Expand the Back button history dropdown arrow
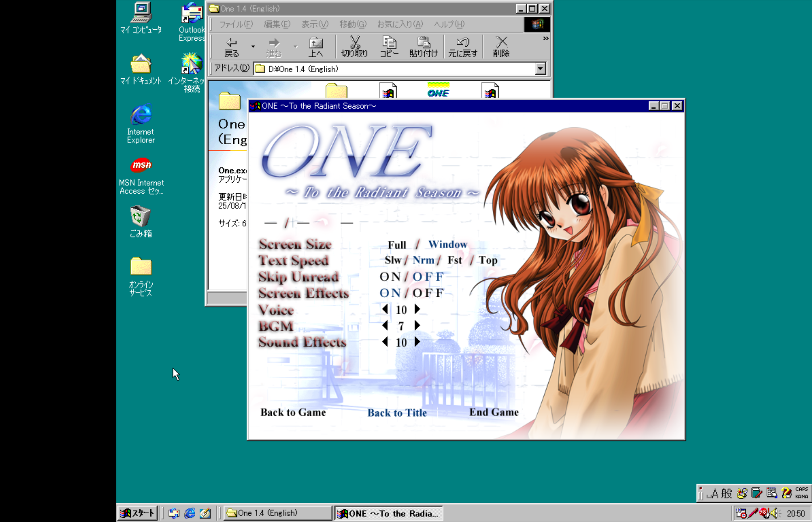This screenshot has width=812, height=522. (x=253, y=46)
